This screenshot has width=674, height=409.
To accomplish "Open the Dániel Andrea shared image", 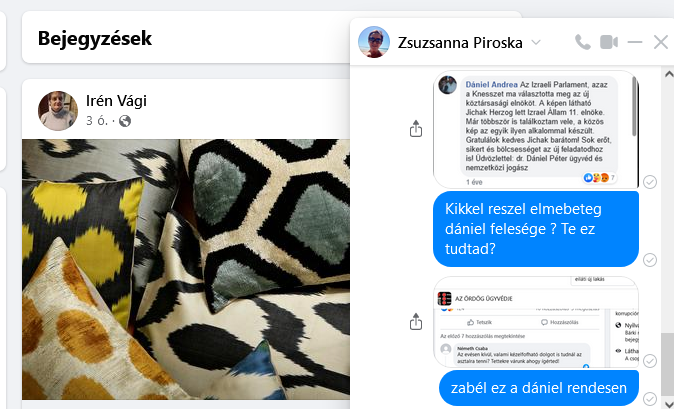I will point(536,129).
